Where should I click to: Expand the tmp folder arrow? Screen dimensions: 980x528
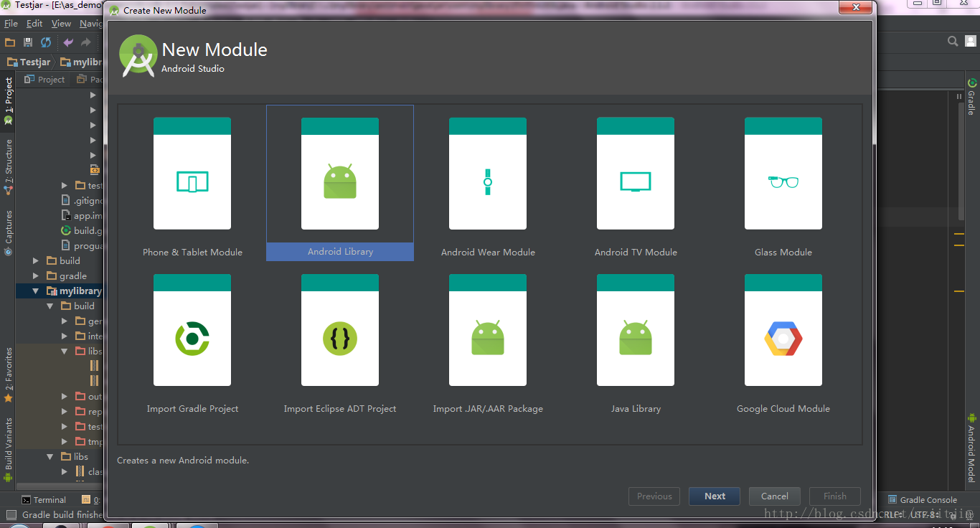[64, 441]
